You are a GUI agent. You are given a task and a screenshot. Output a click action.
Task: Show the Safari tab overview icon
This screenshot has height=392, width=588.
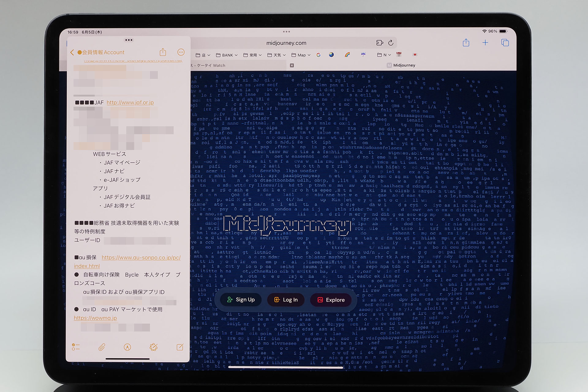pyautogui.click(x=505, y=43)
